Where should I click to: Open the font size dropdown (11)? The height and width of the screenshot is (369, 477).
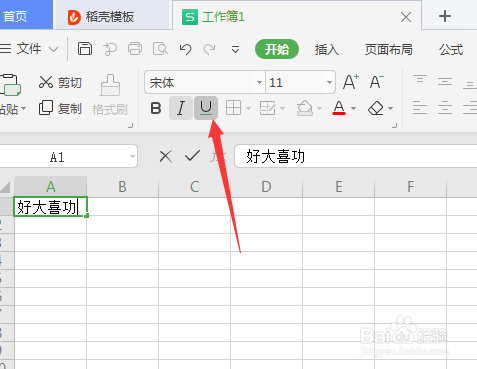coord(329,82)
